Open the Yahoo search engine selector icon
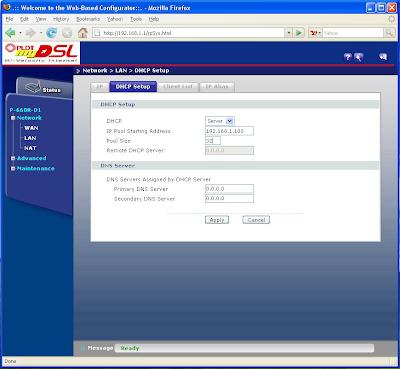 coord(315,33)
